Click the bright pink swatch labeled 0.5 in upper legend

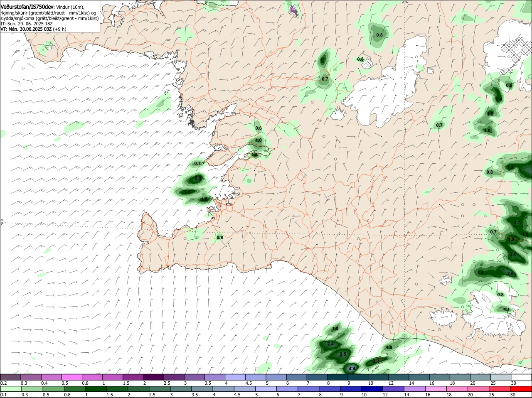tap(71, 377)
